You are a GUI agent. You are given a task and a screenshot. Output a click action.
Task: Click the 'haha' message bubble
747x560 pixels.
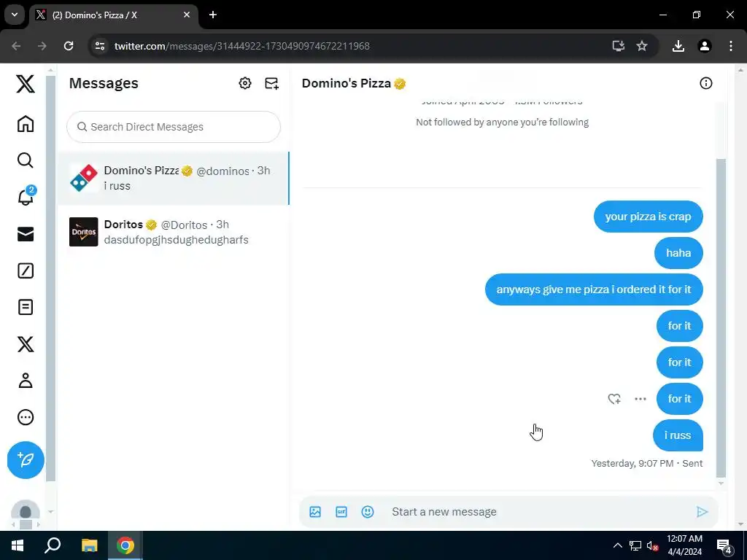pos(678,253)
